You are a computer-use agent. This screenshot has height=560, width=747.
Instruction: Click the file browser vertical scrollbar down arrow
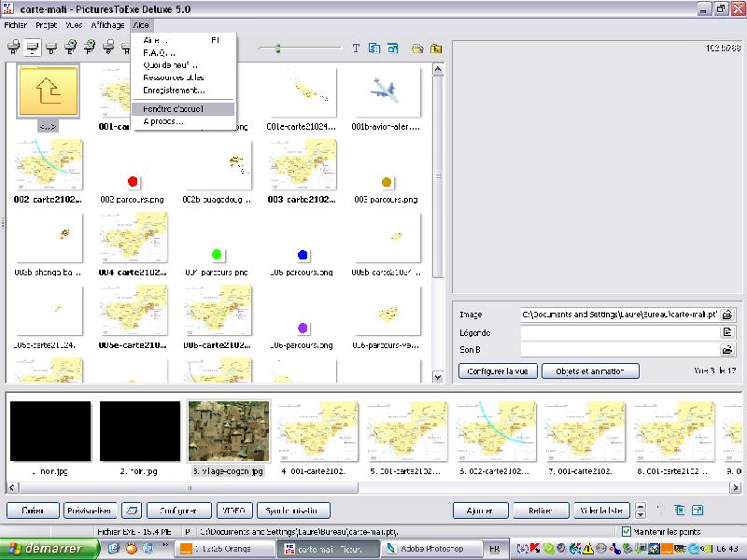click(x=438, y=377)
